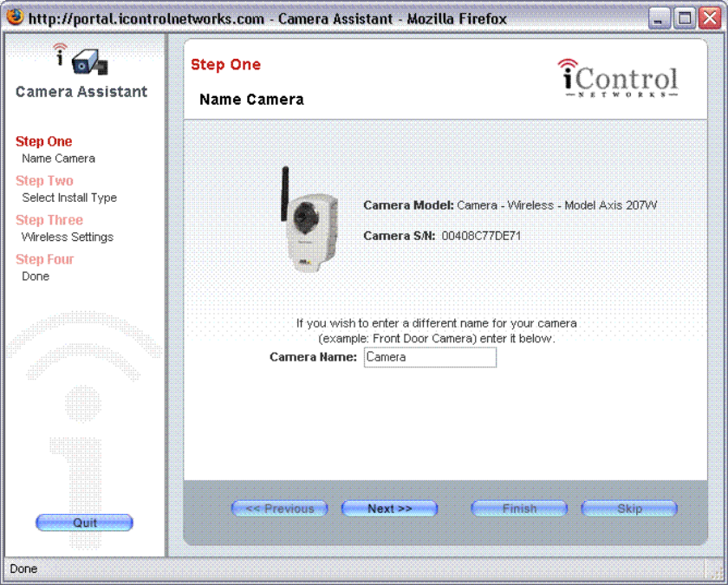Click the Name Camera page heading

click(x=251, y=100)
